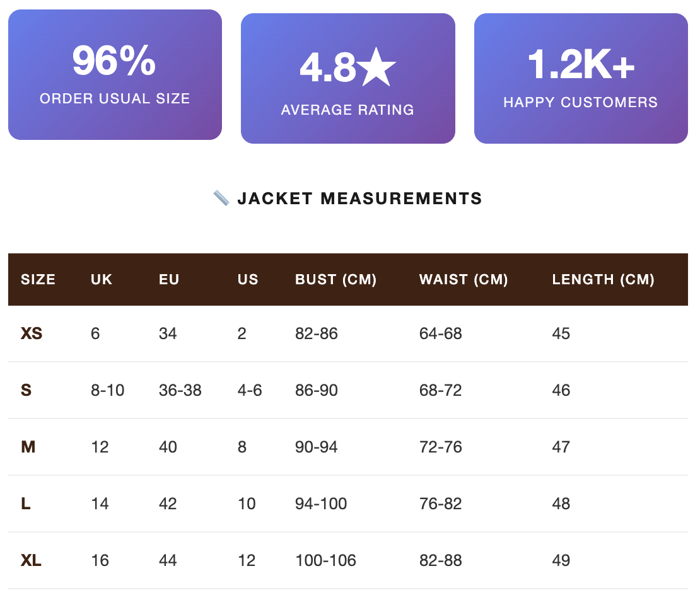Click the EU column header

pos(169,279)
